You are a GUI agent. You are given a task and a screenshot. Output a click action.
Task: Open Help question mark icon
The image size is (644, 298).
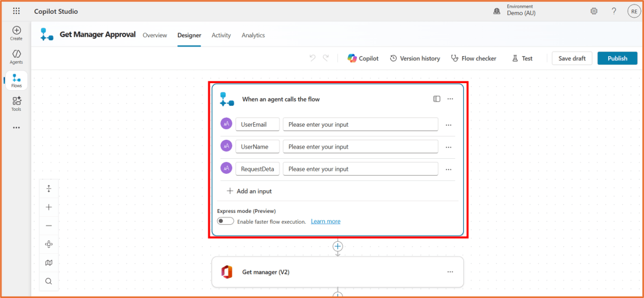point(614,11)
